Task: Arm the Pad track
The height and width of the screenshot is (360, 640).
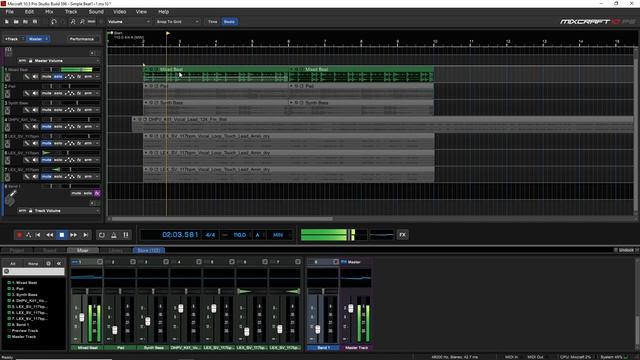Action: [x=88, y=93]
